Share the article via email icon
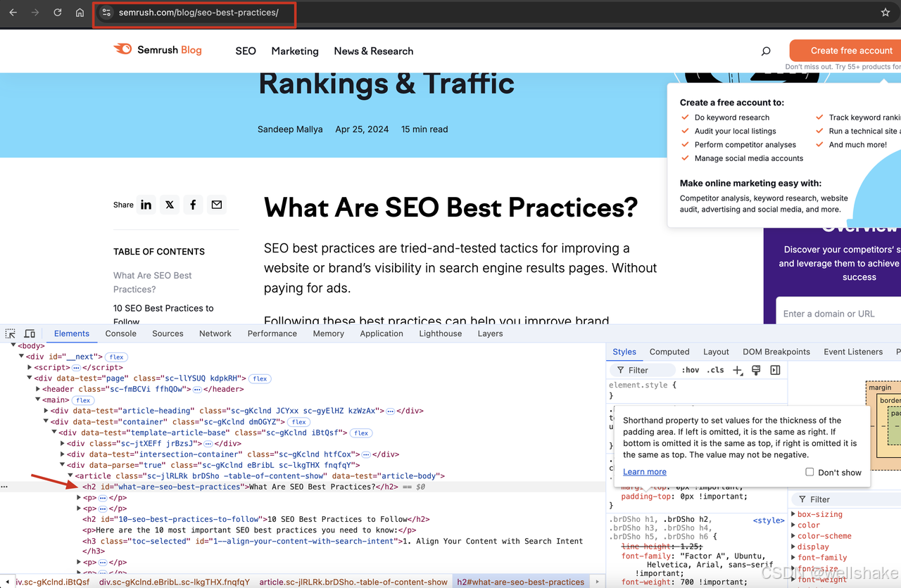 tap(216, 205)
